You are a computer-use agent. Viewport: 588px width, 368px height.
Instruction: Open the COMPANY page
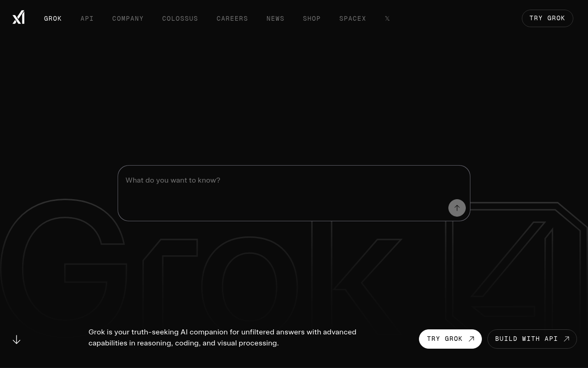coord(128,18)
